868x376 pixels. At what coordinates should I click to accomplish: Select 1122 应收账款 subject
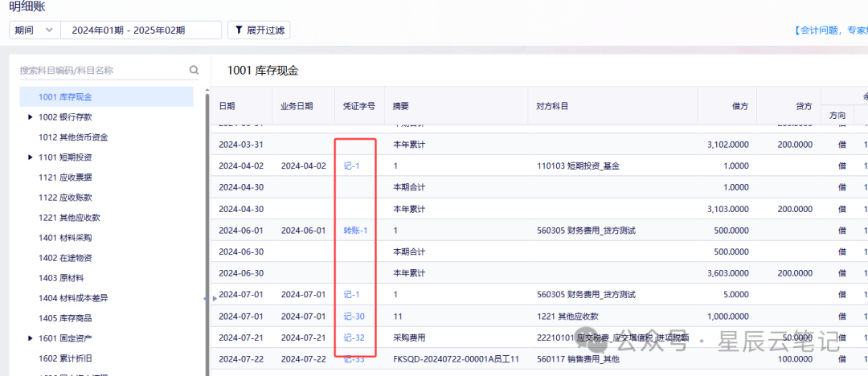coord(65,198)
